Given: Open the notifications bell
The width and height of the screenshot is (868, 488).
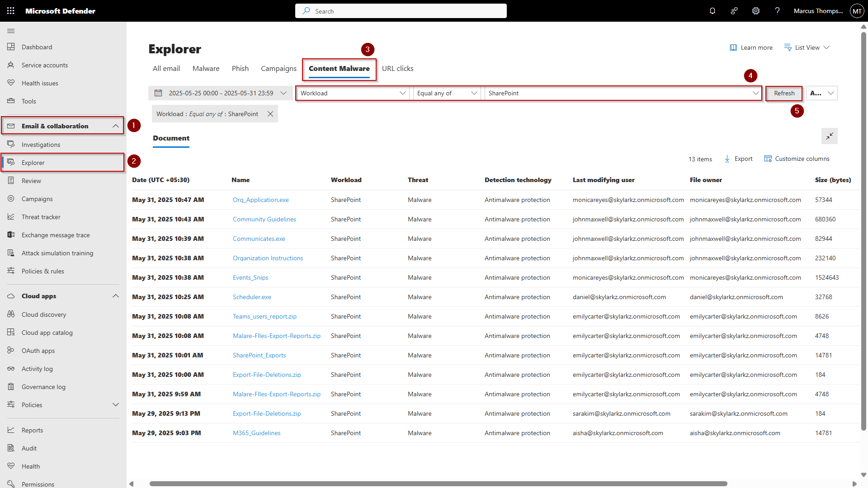Looking at the screenshot, I should click(712, 11).
